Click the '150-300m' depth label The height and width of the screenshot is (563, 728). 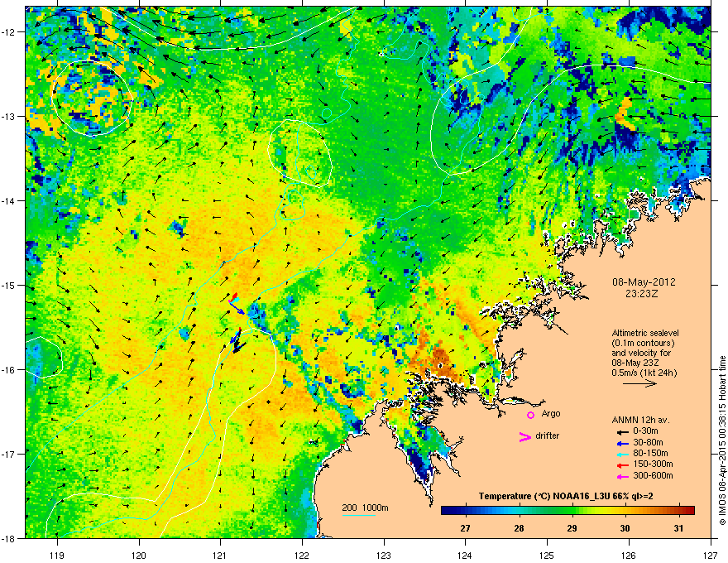[x=653, y=464]
